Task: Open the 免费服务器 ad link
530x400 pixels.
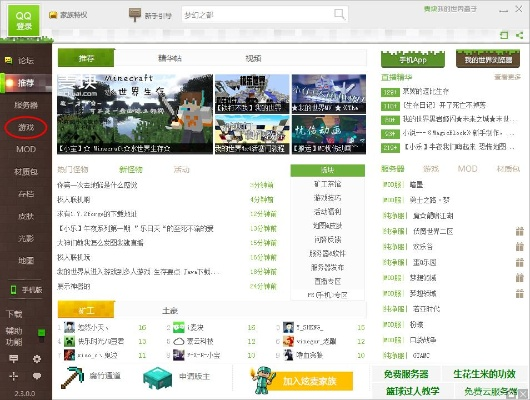Action: tap(406, 374)
